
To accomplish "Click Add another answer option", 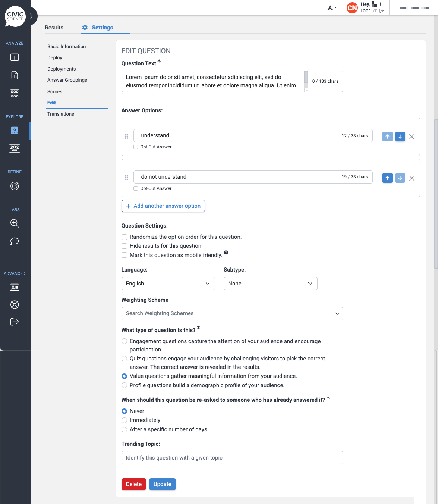I will point(163,206).
